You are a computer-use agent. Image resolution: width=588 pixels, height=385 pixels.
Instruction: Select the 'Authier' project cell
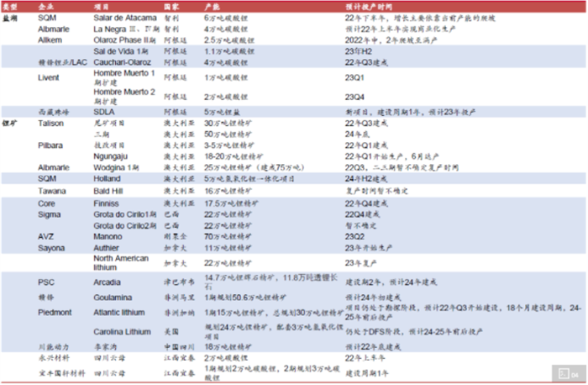click(x=106, y=248)
